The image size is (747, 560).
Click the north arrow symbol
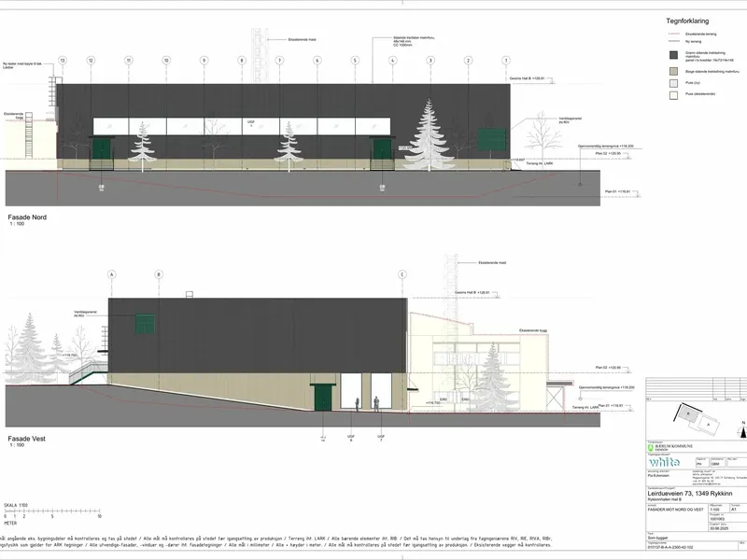click(x=742, y=430)
